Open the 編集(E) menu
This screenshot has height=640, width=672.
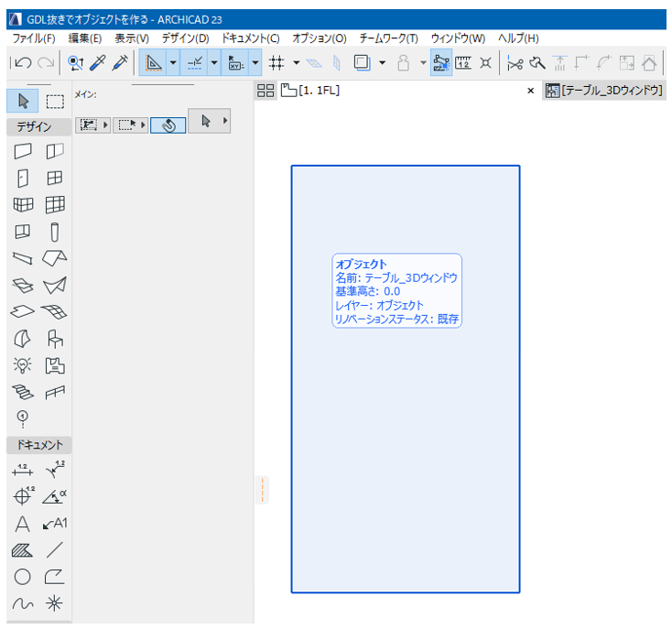[x=85, y=38]
